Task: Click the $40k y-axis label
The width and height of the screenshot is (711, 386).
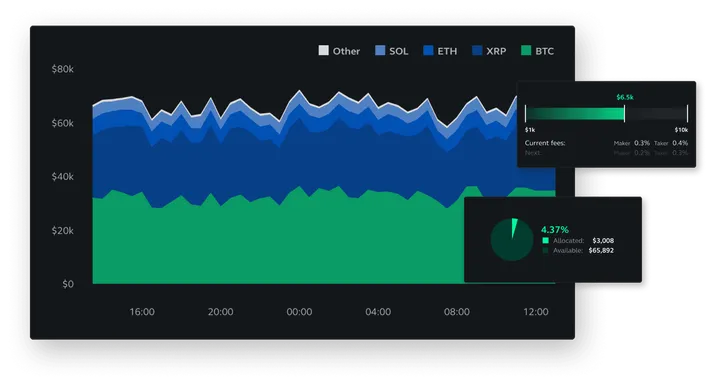Action: (x=63, y=176)
